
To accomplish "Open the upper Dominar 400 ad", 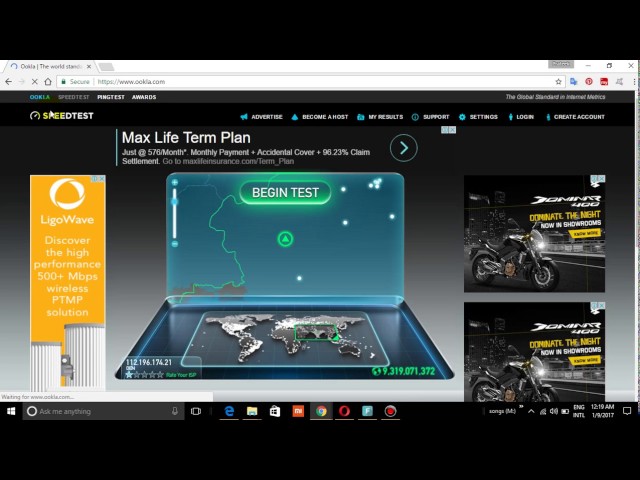I will [x=534, y=234].
